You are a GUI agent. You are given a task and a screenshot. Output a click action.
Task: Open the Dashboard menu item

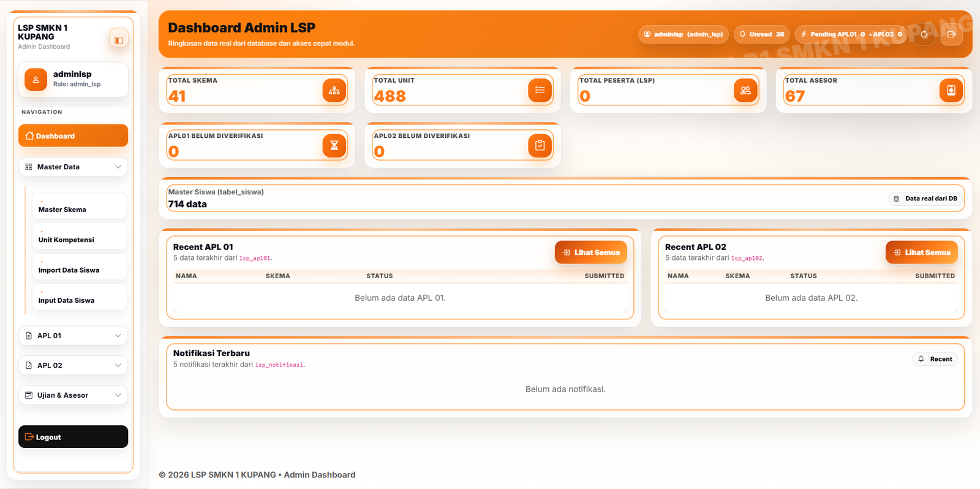[x=73, y=135]
